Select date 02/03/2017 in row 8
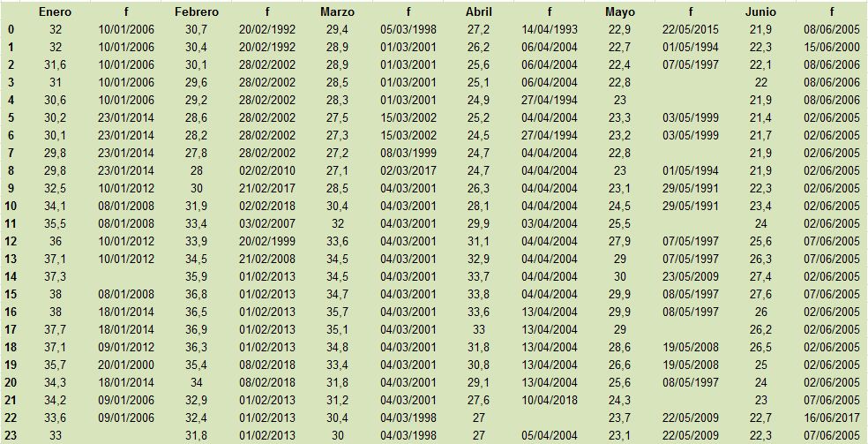 [x=408, y=170]
